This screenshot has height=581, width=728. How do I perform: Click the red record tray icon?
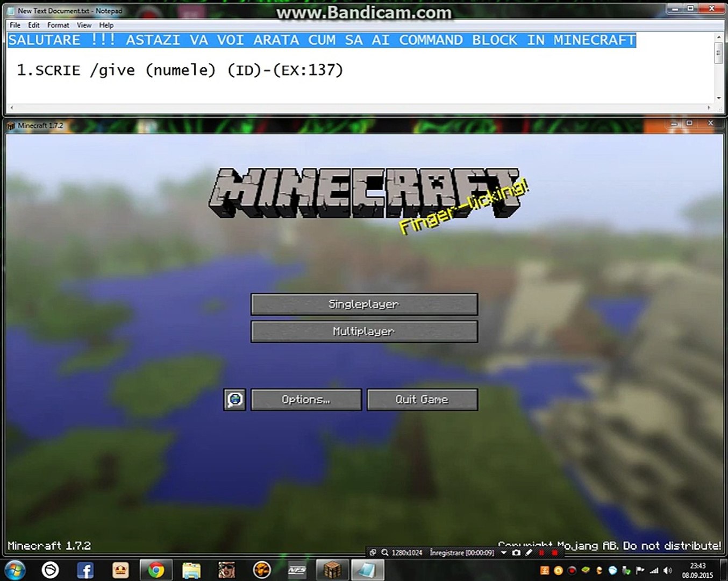[572, 570]
